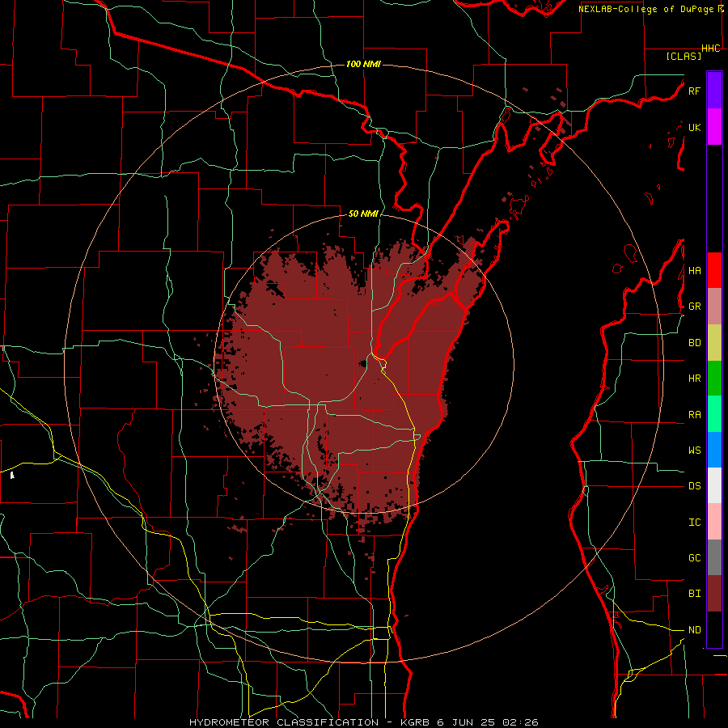Viewport: 728px width, 728px height.
Task: Click the HR legend label
Action: click(694, 379)
